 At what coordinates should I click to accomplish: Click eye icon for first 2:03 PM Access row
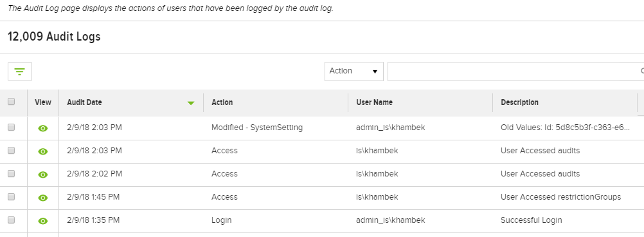(x=42, y=152)
